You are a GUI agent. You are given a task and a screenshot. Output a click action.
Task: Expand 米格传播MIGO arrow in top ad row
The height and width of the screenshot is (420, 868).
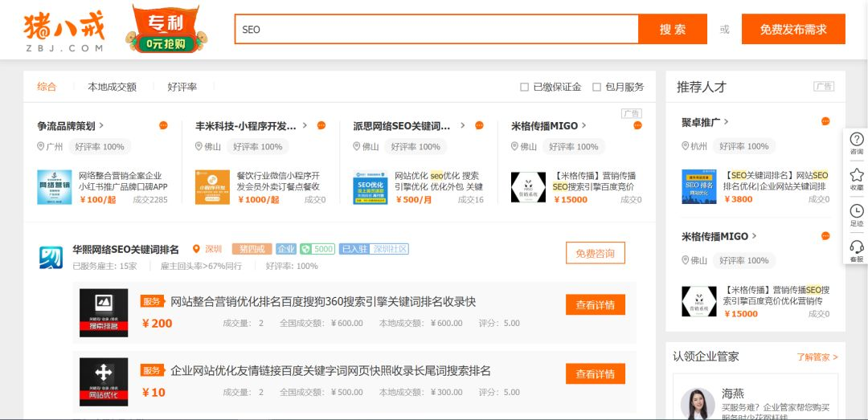point(583,125)
